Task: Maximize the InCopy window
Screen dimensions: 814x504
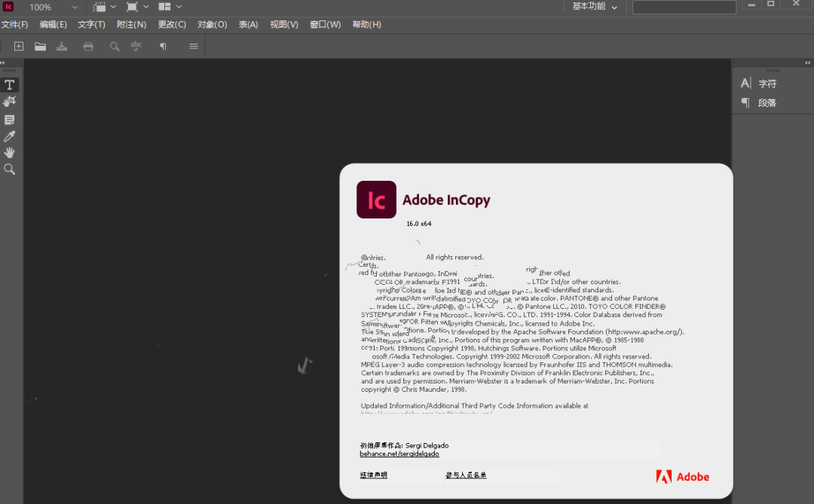Action: click(x=771, y=5)
